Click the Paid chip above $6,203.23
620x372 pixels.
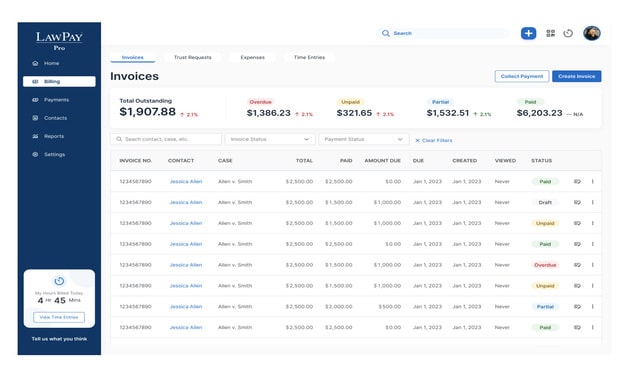tap(530, 102)
